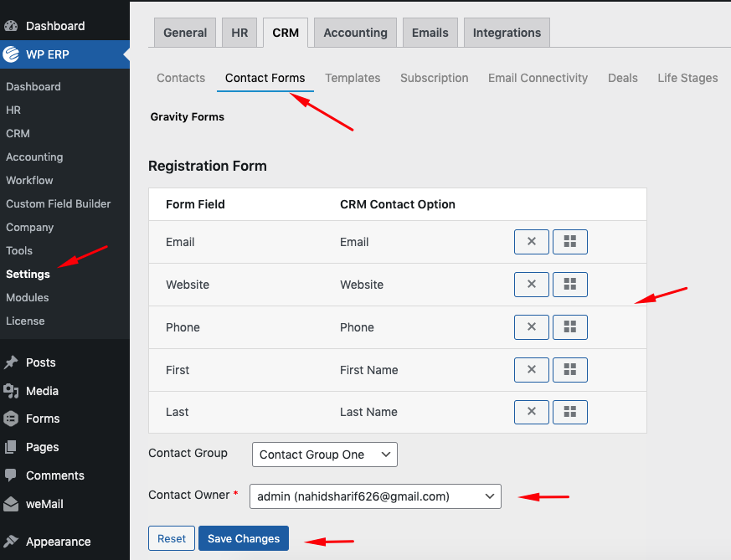Click the Pages sidebar icon
This screenshot has height=560, width=731.
tap(11, 447)
